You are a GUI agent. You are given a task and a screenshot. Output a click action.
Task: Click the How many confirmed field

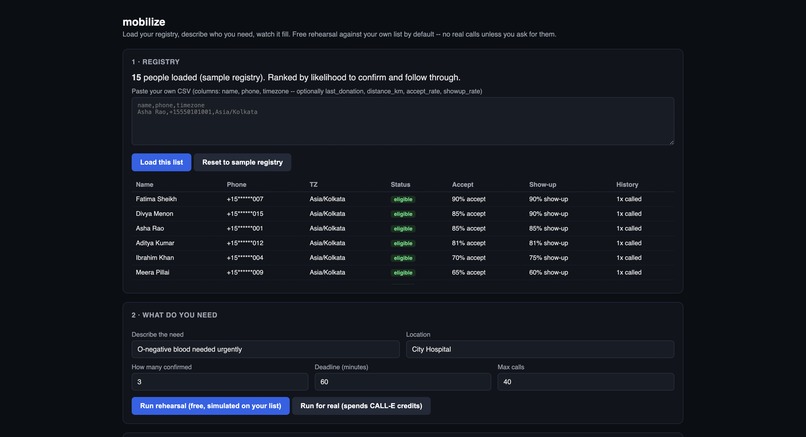pyautogui.click(x=219, y=382)
